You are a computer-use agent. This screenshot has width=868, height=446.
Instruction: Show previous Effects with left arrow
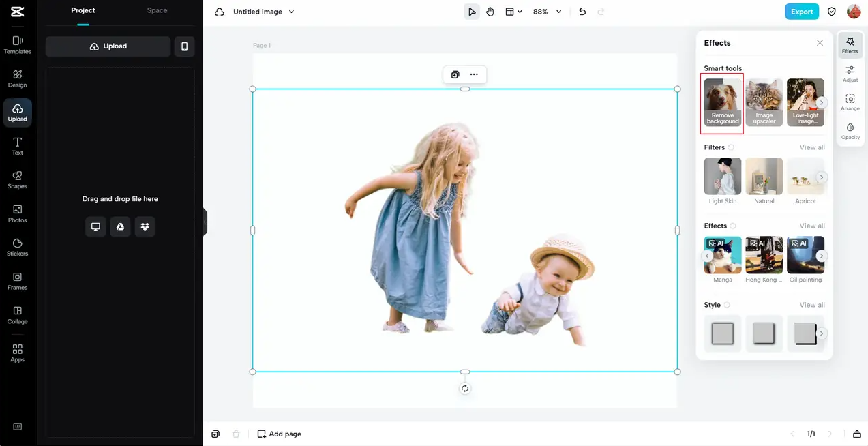[x=708, y=256]
